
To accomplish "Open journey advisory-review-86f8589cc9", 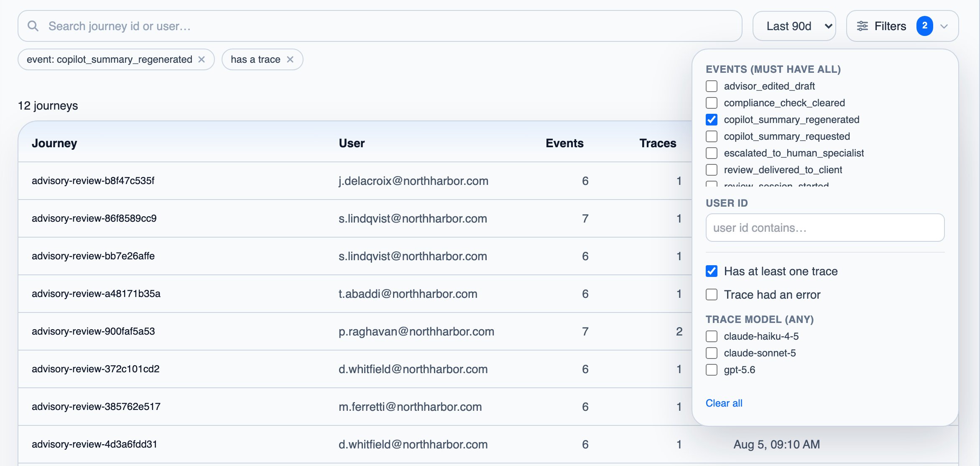I will click(x=94, y=218).
